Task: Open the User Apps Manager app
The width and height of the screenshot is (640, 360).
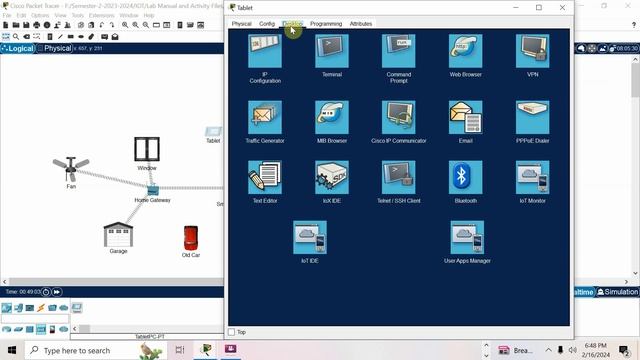Action: [467, 238]
